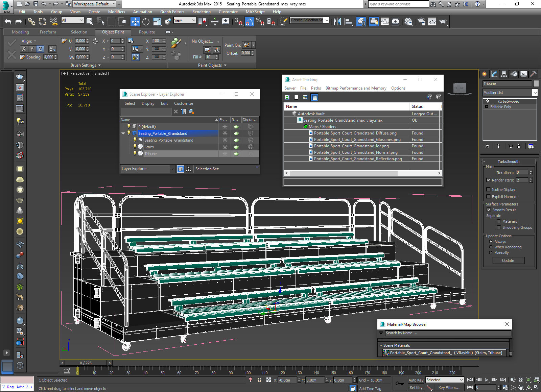Click the Select and Link chain icon
The height and width of the screenshot is (392, 541).
point(31,22)
